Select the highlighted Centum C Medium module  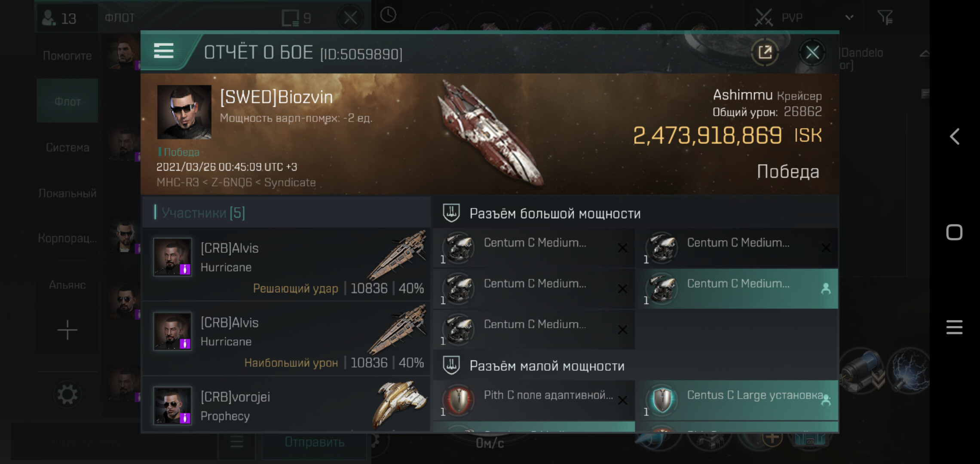(x=737, y=288)
